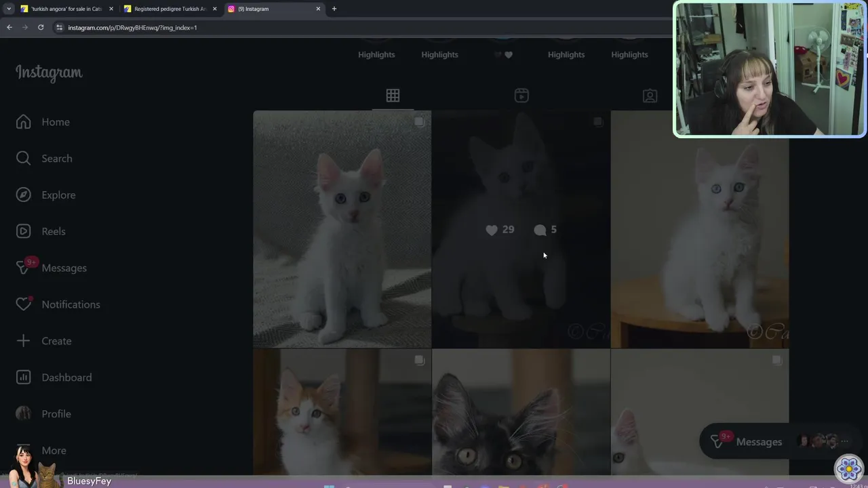868x488 pixels.
Task: Open a new browser tab
Action: click(x=334, y=9)
